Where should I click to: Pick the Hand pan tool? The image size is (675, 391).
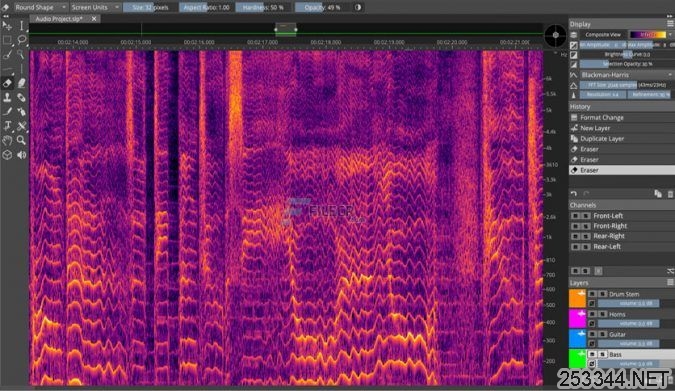(x=7, y=140)
